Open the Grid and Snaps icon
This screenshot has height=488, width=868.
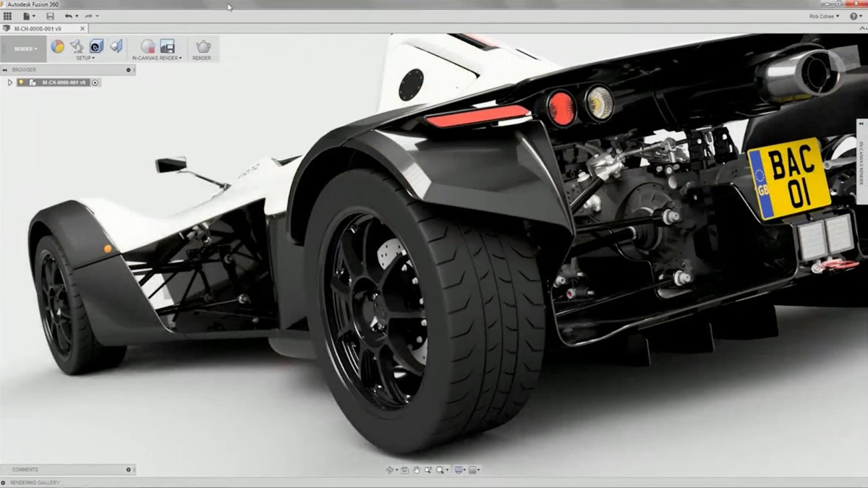(x=472, y=470)
